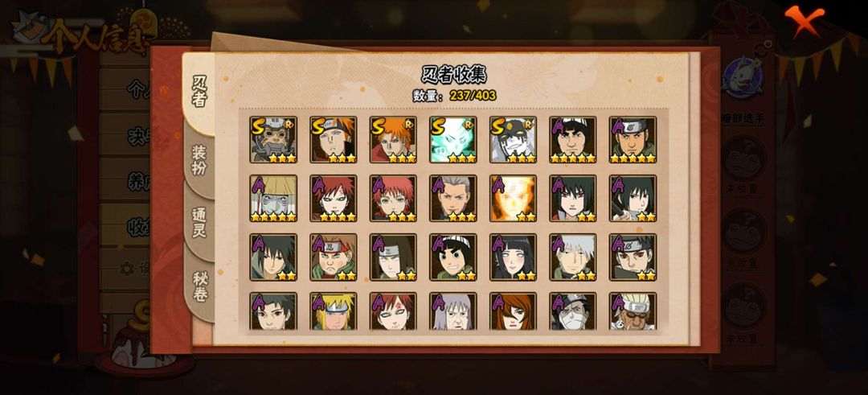The width and height of the screenshot is (868, 395).
Task: Switch to the 忍者 tab
Action: [199, 93]
